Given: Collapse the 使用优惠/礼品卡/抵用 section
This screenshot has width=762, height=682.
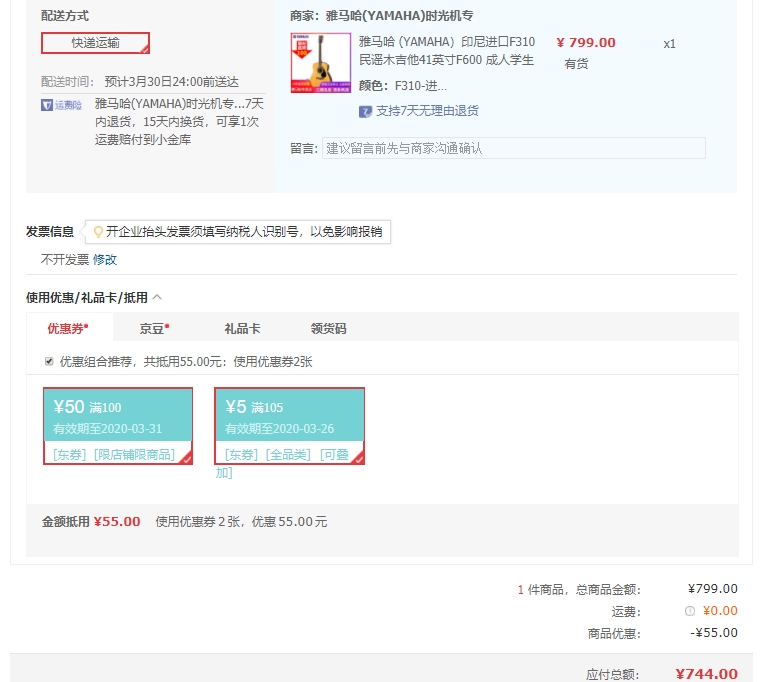Looking at the screenshot, I should (x=157, y=297).
